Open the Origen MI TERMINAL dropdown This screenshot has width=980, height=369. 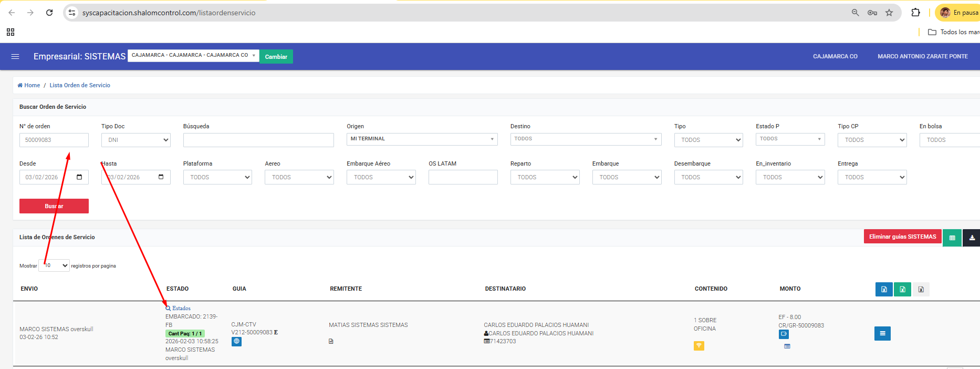point(422,139)
